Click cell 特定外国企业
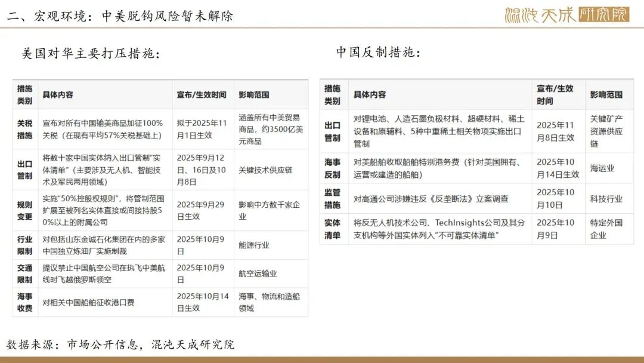 point(609,229)
